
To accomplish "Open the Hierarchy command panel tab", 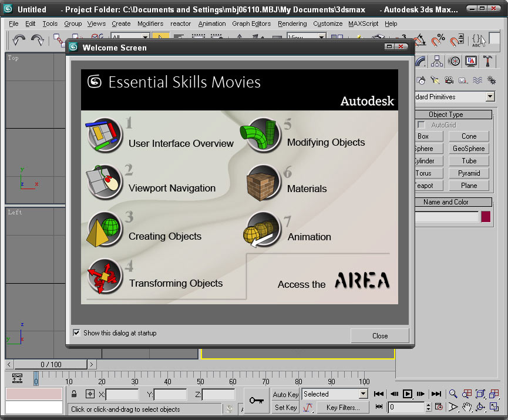I will (437, 61).
